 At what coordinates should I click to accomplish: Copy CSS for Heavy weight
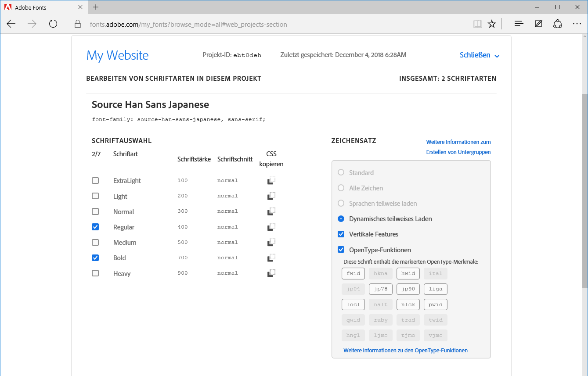coord(271,273)
